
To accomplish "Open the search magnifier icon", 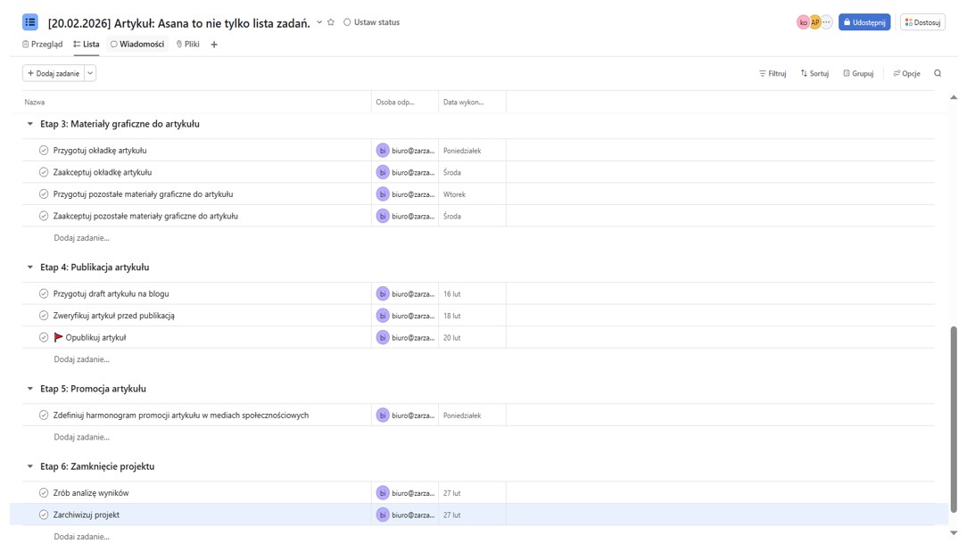I will tap(938, 73).
